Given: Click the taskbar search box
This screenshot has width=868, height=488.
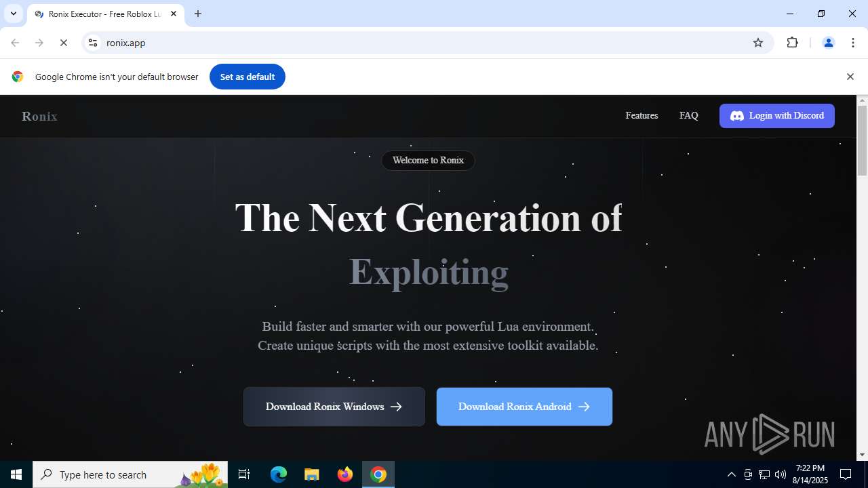Looking at the screenshot, I should click(x=130, y=474).
